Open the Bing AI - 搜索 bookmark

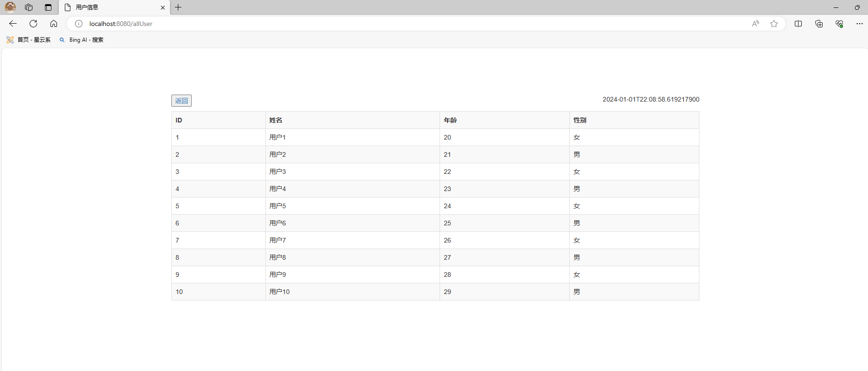coord(82,40)
